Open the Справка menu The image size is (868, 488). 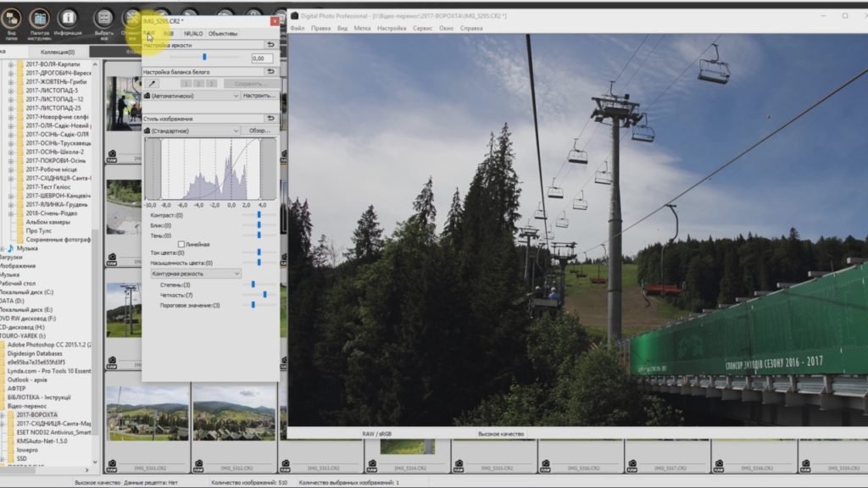coord(471,28)
